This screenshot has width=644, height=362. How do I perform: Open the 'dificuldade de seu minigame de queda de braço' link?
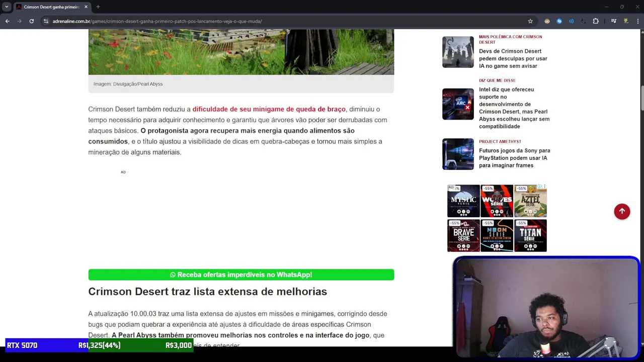269,109
